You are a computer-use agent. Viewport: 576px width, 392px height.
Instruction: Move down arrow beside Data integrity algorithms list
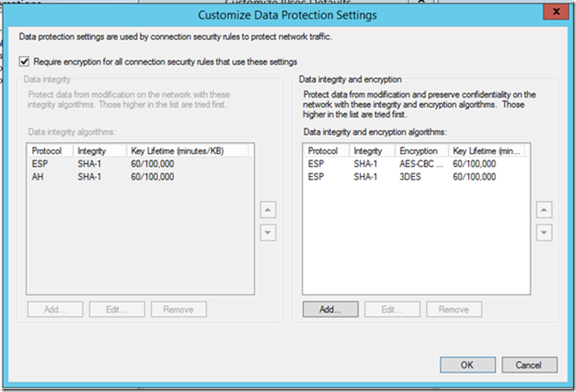coord(268,233)
